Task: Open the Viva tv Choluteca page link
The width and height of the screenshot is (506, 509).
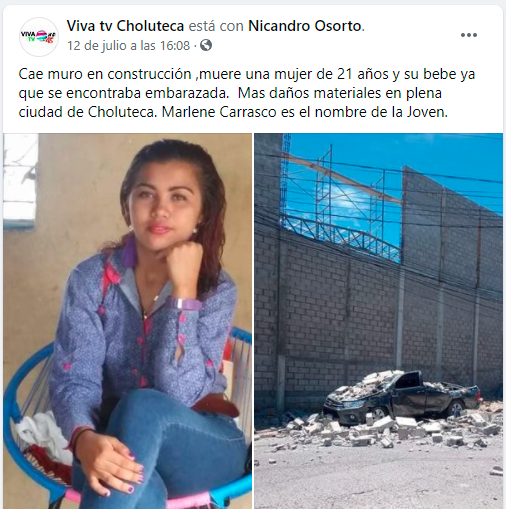Action: (x=125, y=26)
